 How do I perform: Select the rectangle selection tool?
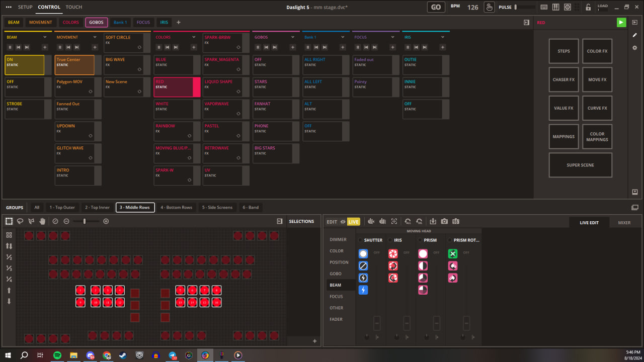(9, 221)
